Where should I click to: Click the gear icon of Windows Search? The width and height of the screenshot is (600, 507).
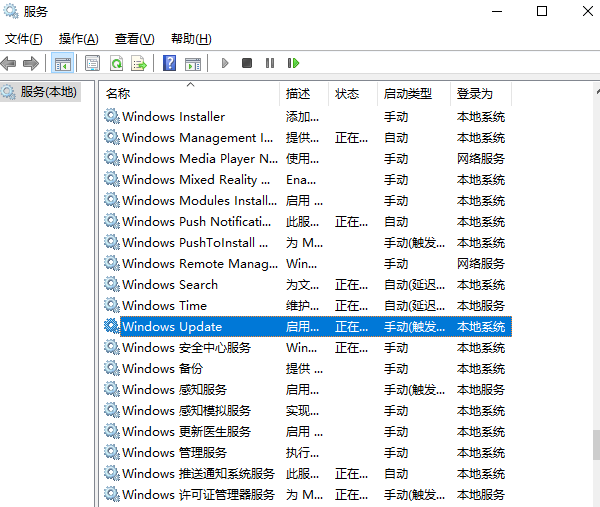click(x=112, y=284)
